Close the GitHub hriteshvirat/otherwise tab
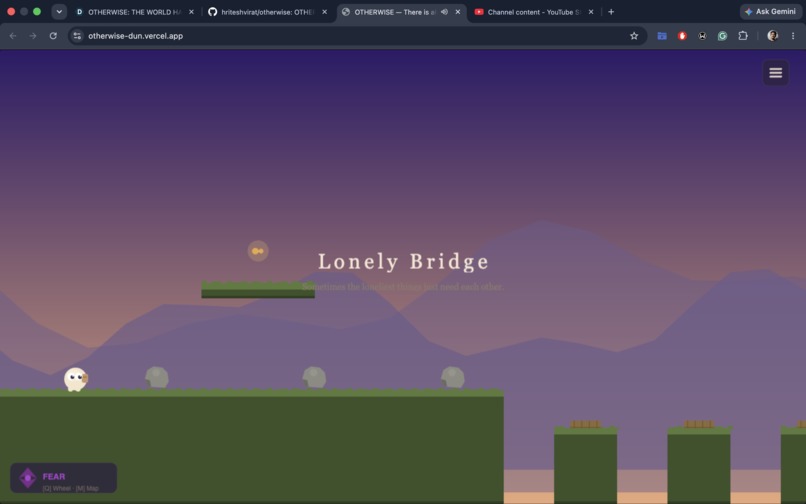The width and height of the screenshot is (806, 504). coord(324,12)
